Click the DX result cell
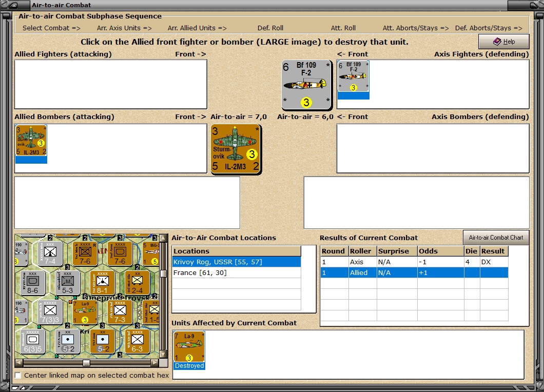 [494, 262]
